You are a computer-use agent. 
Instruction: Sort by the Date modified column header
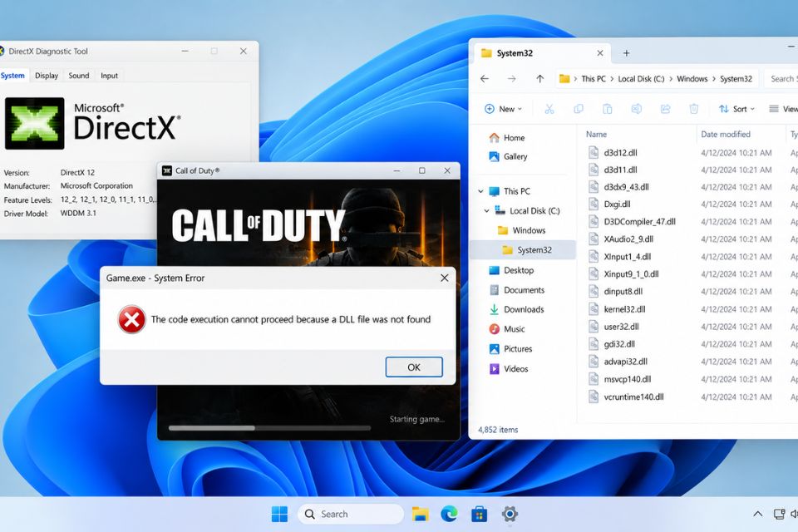click(x=726, y=135)
